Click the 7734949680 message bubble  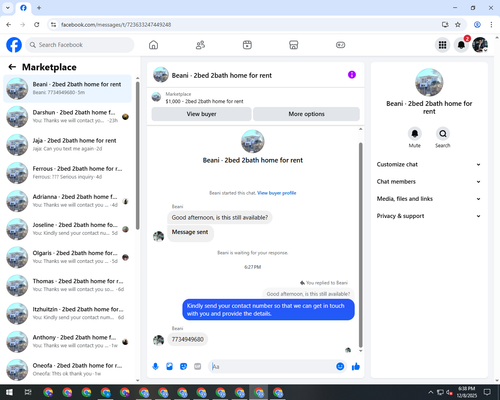point(188,339)
